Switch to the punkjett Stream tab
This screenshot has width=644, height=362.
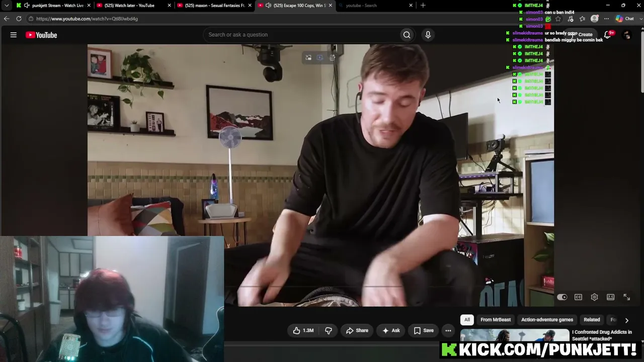(53, 6)
